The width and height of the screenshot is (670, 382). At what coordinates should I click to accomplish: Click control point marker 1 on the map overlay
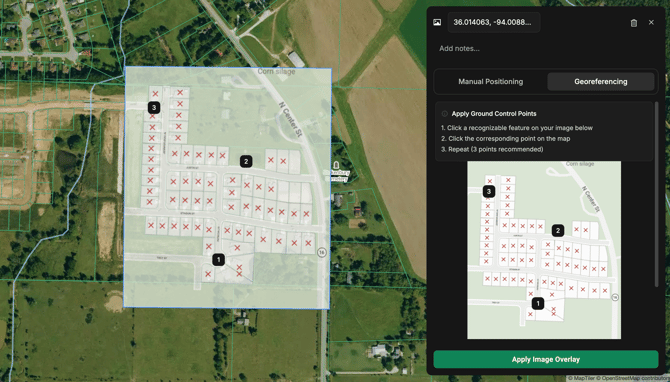pyautogui.click(x=218, y=259)
